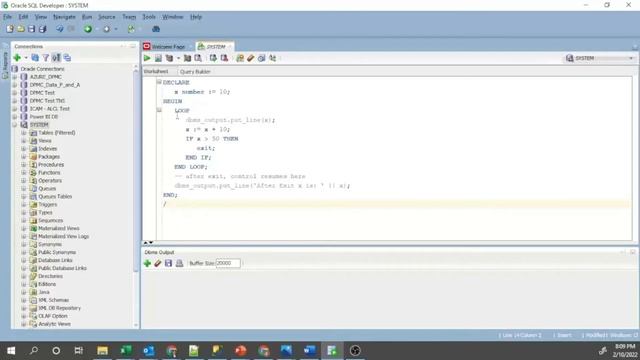The image size is (640, 360).
Task: Expand the Views node
Action: (x=24, y=140)
